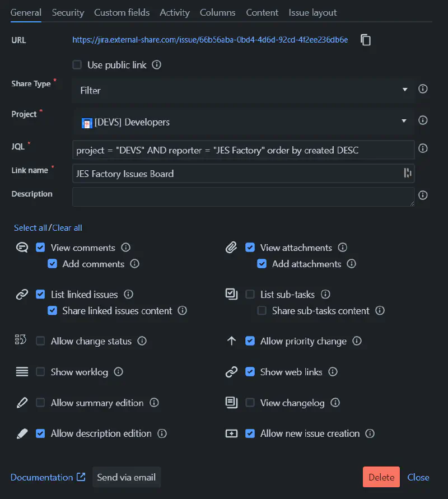Show info for Description field
The width and height of the screenshot is (448, 499).
[423, 195]
